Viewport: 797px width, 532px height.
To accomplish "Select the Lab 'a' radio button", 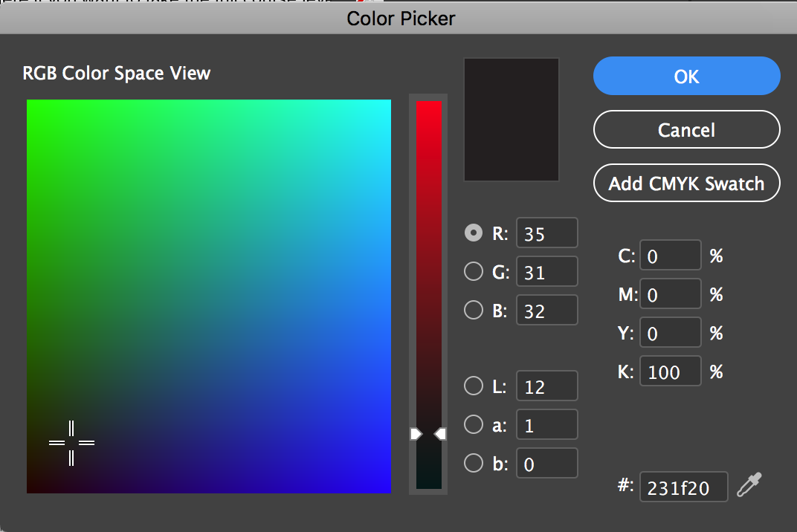I will pos(474,425).
